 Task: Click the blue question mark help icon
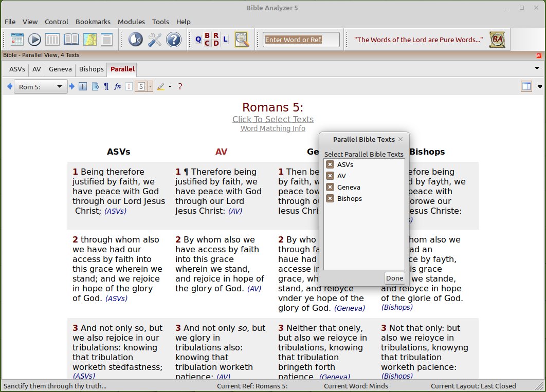pyautogui.click(x=173, y=40)
